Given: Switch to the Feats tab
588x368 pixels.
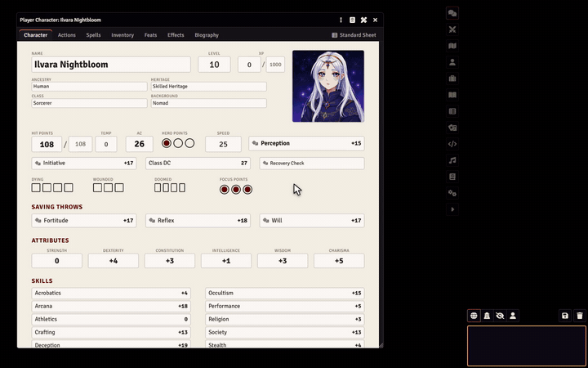Looking at the screenshot, I should [x=150, y=35].
